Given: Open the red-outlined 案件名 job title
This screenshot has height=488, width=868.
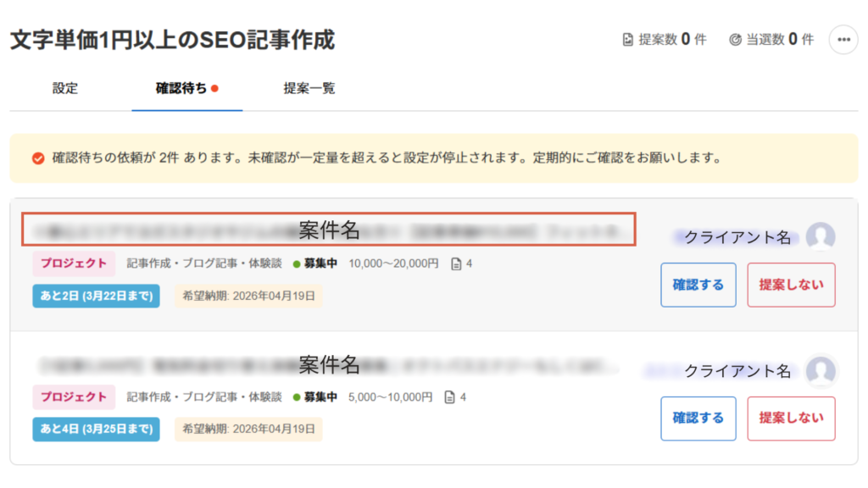Looking at the screenshot, I should (x=329, y=230).
